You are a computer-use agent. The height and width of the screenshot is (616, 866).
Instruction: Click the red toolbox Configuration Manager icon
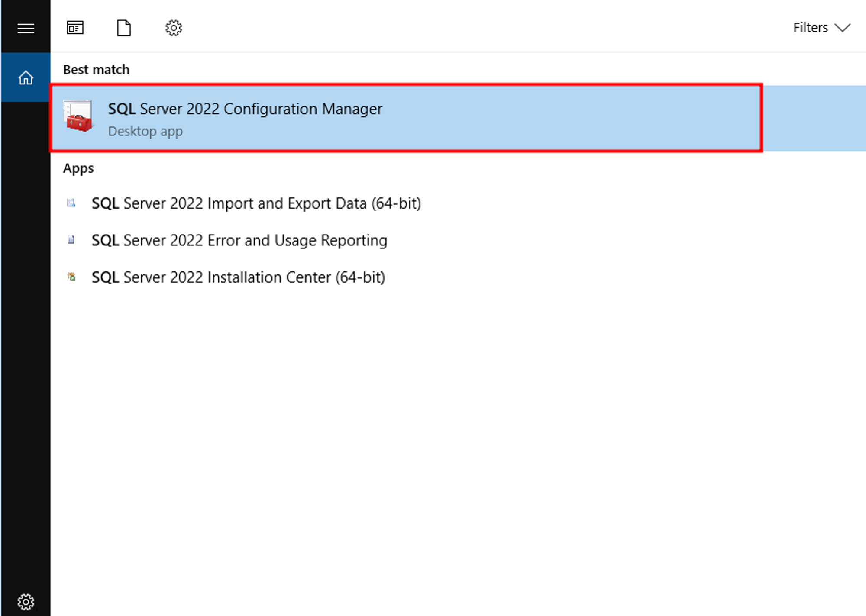[x=78, y=116]
